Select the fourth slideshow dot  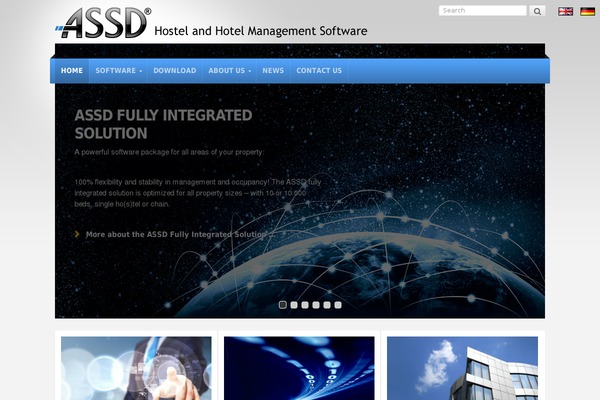(x=316, y=305)
